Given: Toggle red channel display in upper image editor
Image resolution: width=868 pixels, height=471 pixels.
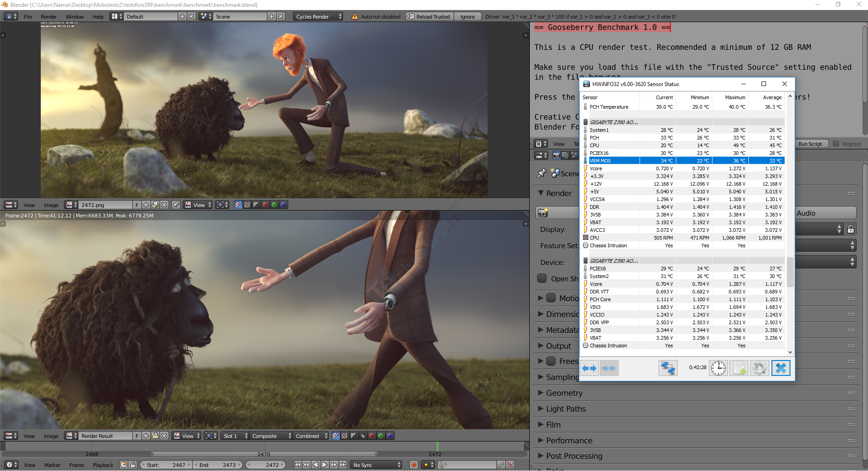Looking at the screenshot, I should (265, 205).
